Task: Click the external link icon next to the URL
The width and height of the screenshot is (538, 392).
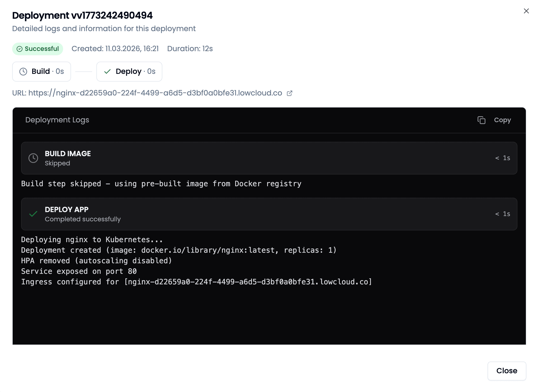Action: 289,93
